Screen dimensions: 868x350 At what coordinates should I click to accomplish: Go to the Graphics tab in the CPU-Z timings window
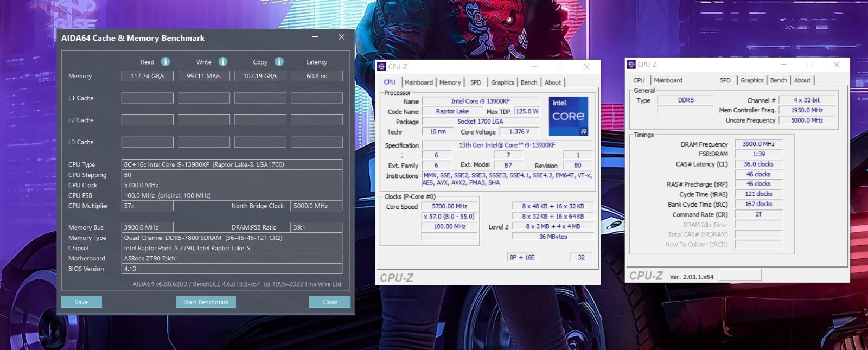pos(752,80)
